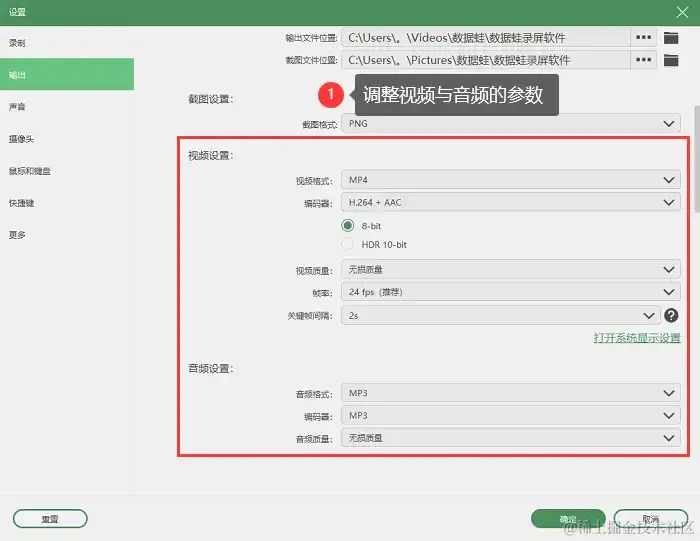The image size is (700, 541).
Task: Click the help question mark next to the keyframe interval
Action: (671, 316)
